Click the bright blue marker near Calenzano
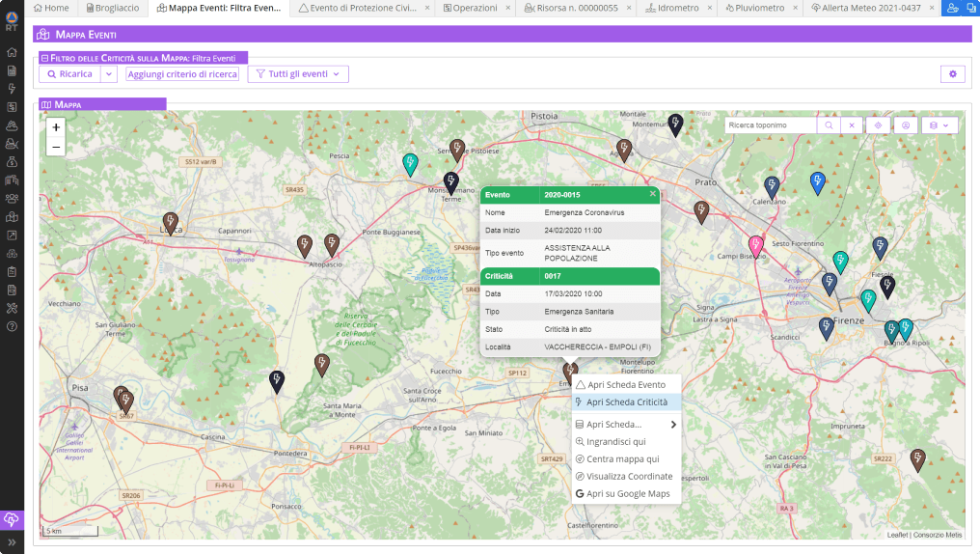The width and height of the screenshot is (980, 554). tap(818, 182)
